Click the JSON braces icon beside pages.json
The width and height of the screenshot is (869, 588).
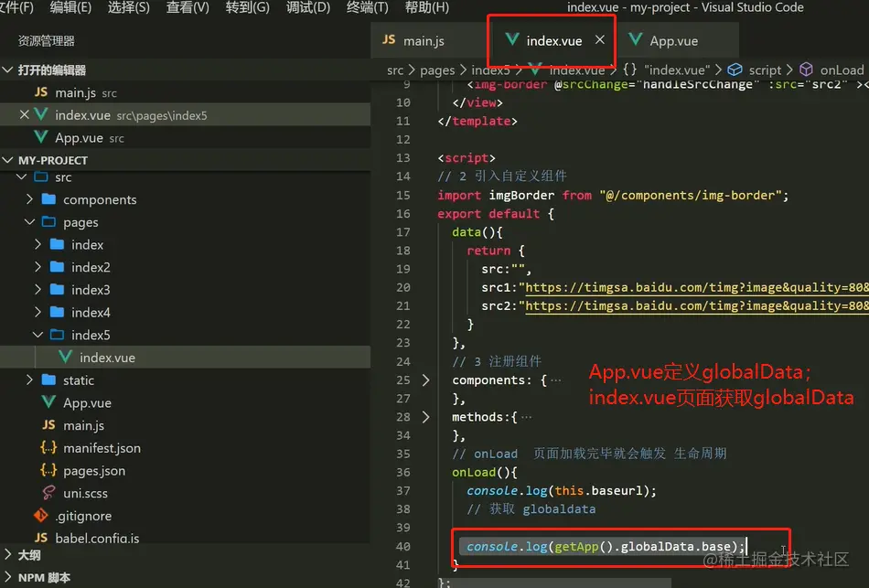48,471
